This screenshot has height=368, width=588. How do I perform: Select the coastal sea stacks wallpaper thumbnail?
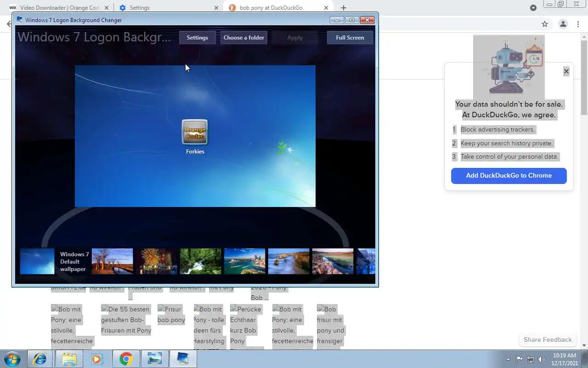[x=288, y=261]
